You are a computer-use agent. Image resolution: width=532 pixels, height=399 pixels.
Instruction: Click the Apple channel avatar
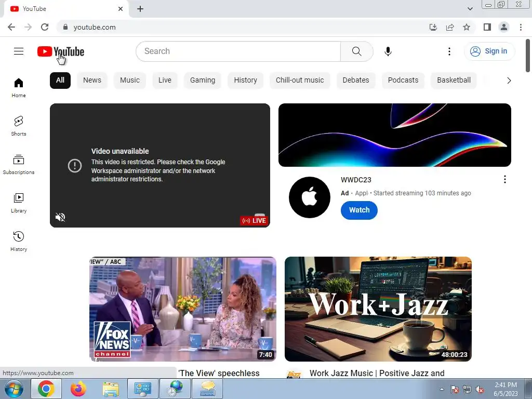(x=310, y=197)
